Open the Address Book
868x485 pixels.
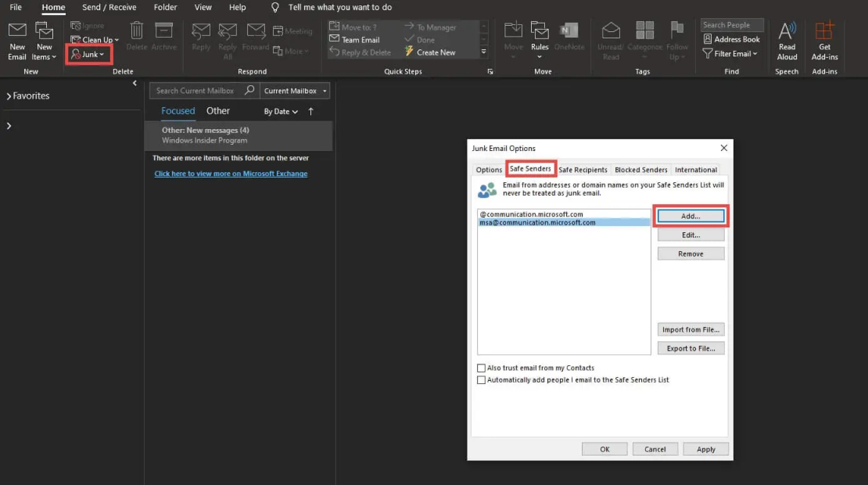point(731,38)
